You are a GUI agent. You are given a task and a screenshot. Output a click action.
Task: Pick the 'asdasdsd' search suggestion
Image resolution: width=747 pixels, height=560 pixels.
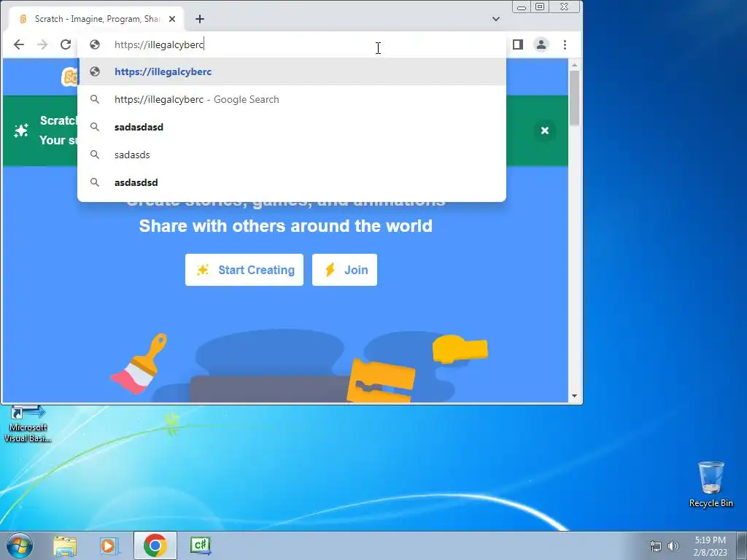292,182
